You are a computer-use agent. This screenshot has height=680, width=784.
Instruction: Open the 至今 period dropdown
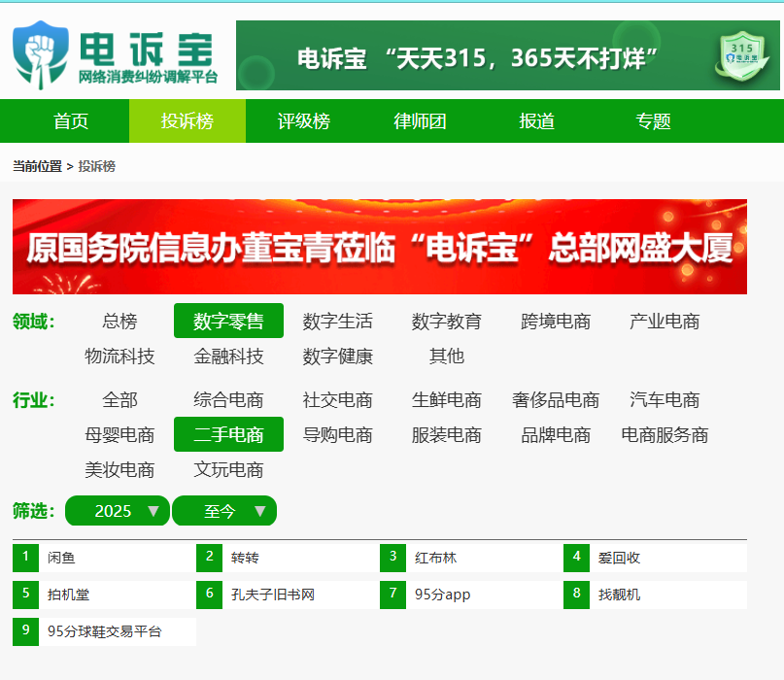coord(224,511)
